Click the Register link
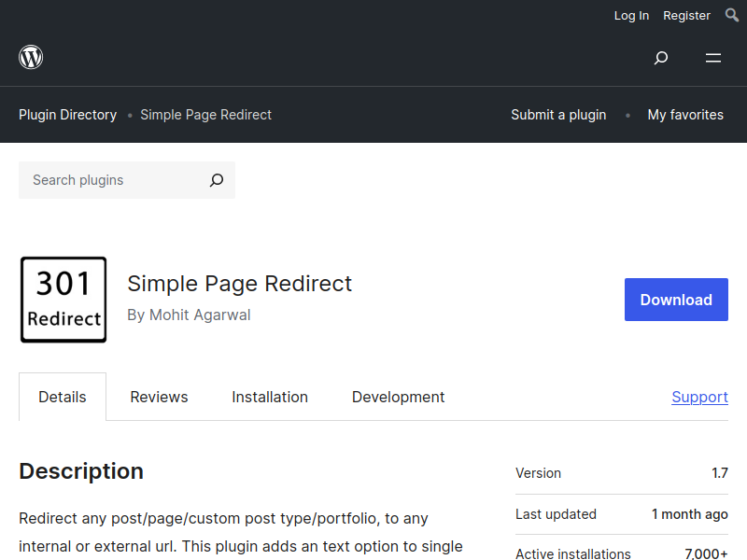The height and width of the screenshot is (560, 747). [x=686, y=15]
